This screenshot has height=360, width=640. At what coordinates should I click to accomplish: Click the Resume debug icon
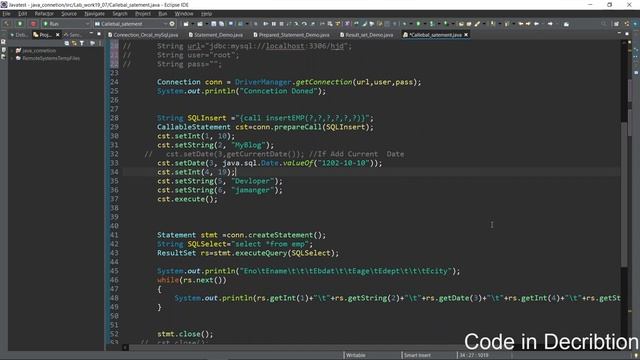265,24
